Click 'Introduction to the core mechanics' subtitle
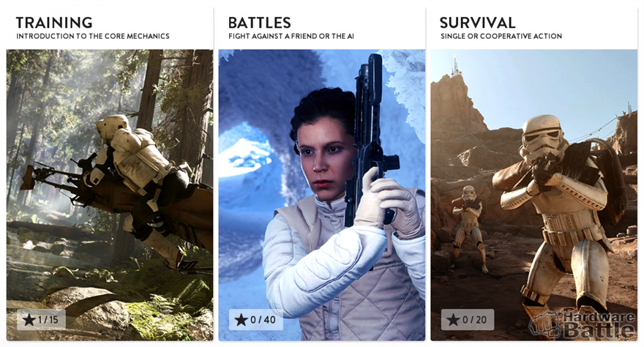 (x=93, y=36)
